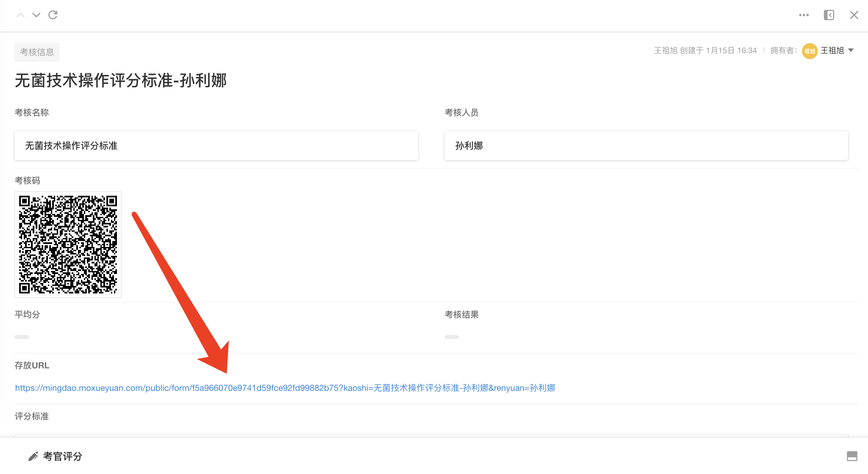Image resolution: width=868 pixels, height=474 pixels.
Task: Click the empty 平均分 value placeholder
Action: pos(22,337)
